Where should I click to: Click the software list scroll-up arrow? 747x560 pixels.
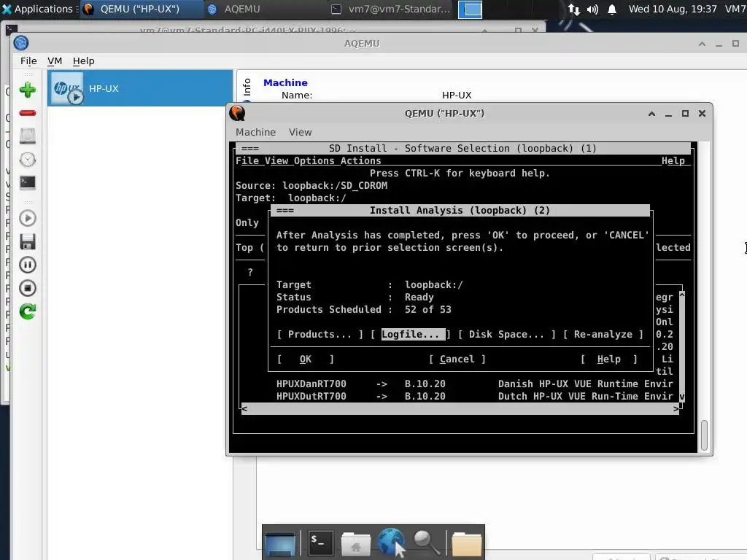682,295
